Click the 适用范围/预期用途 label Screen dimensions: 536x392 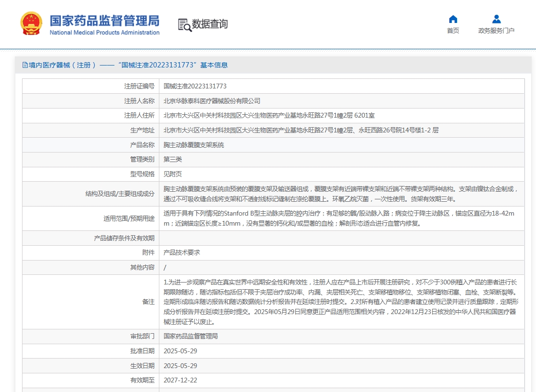[129, 218]
